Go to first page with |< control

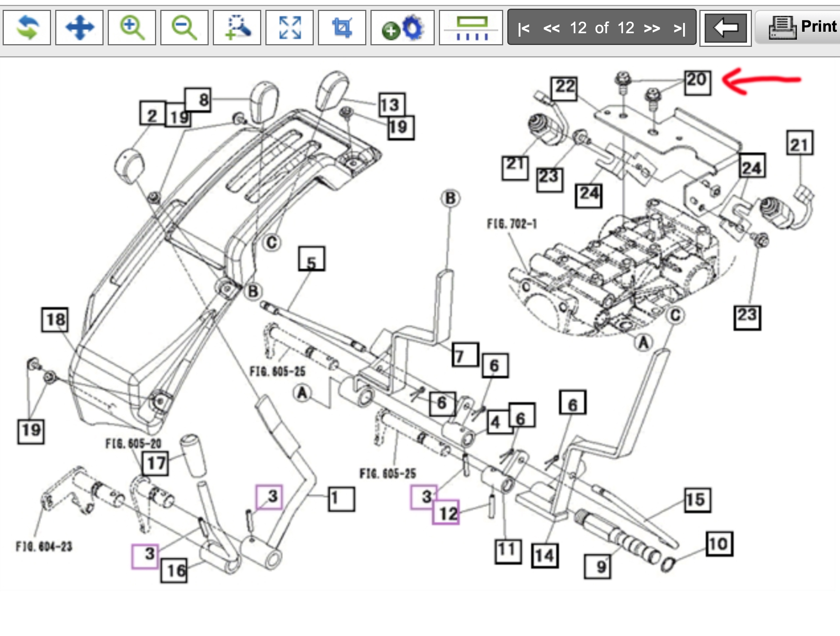524,28
